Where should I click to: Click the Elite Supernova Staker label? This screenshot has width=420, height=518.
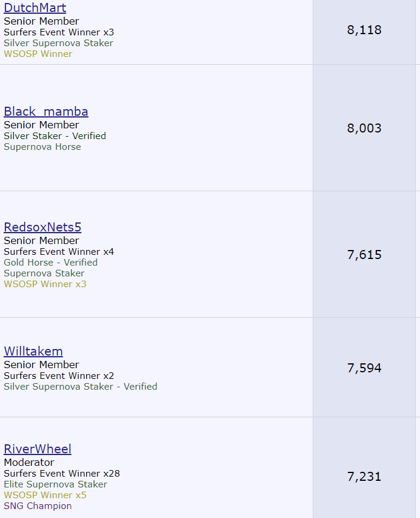55,484
